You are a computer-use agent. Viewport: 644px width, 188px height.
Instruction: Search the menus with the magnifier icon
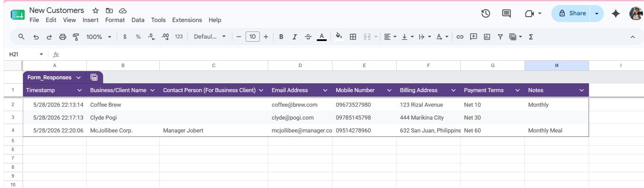coord(21,37)
